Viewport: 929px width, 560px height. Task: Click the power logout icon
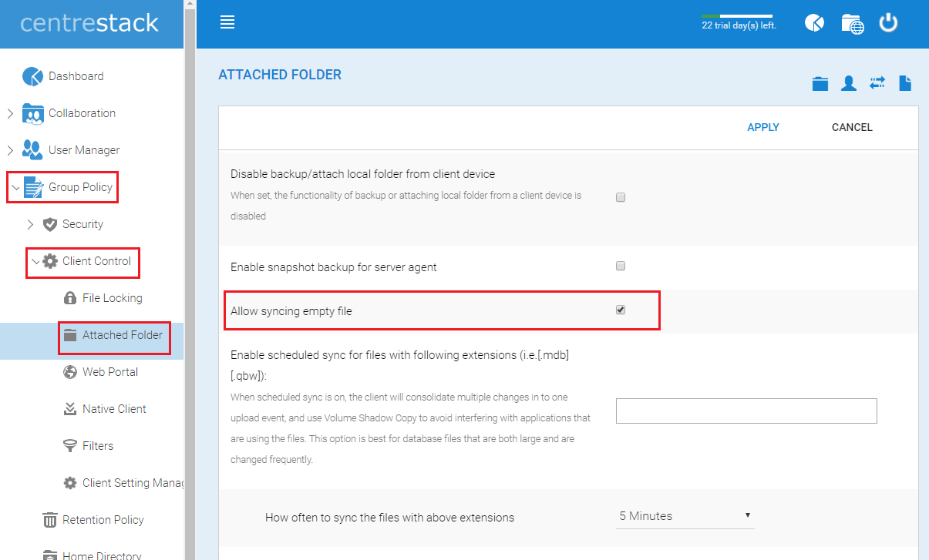tap(889, 22)
